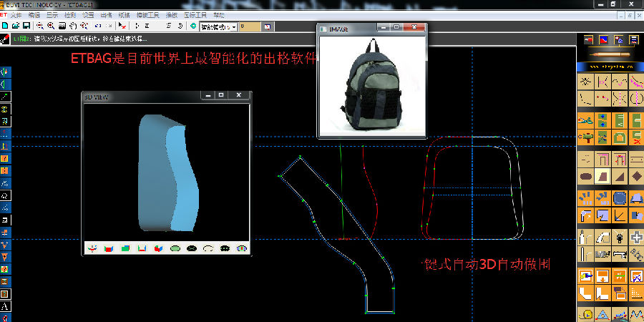This screenshot has height=322, width=644.
Task: Toggle the highlighted trapezoid shape tool
Action: 602,176
